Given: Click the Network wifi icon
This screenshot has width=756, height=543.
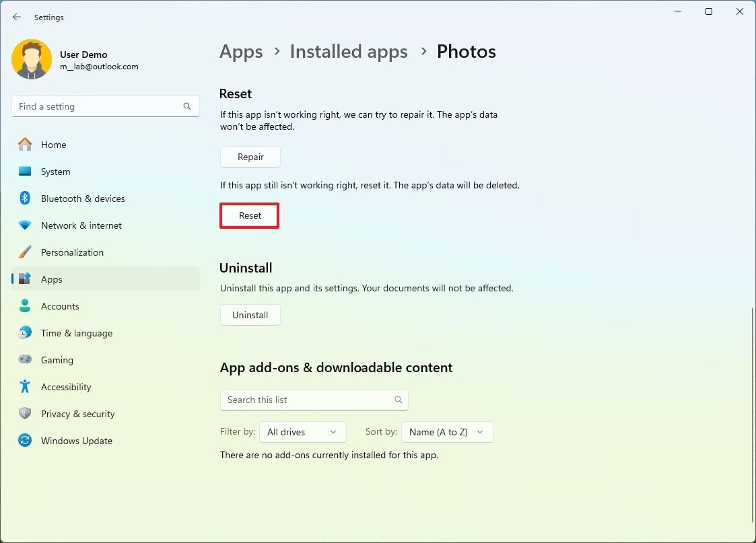Looking at the screenshot, I should pos(25,225).
